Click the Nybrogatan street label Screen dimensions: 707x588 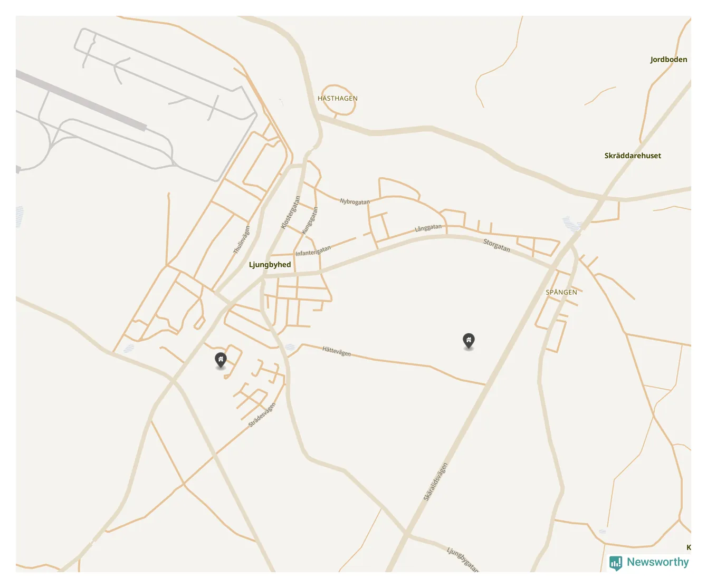click(x=355, y=201)
